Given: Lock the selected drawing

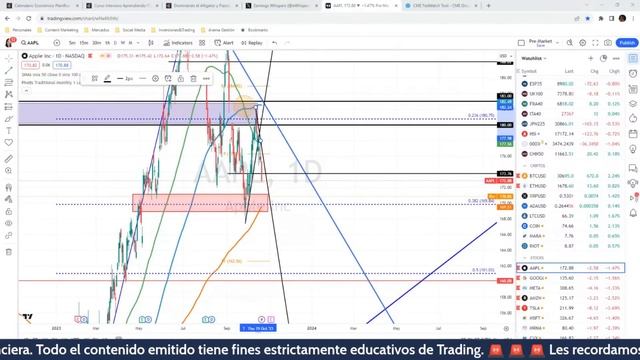Looking at the screenshot, I should tap(181, 78).
